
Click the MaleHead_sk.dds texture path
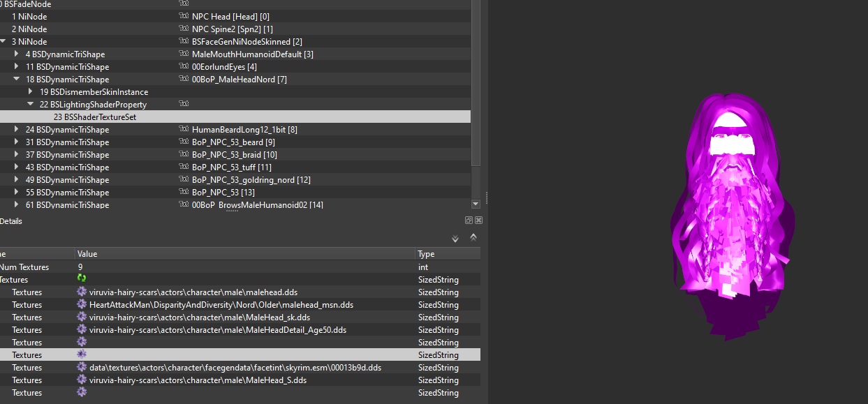200,317
